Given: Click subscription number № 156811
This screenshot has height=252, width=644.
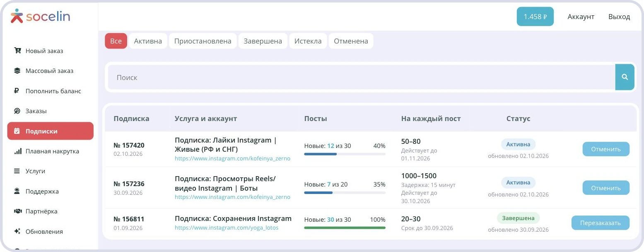Looking at the screenshot, I should pos(129,219).
